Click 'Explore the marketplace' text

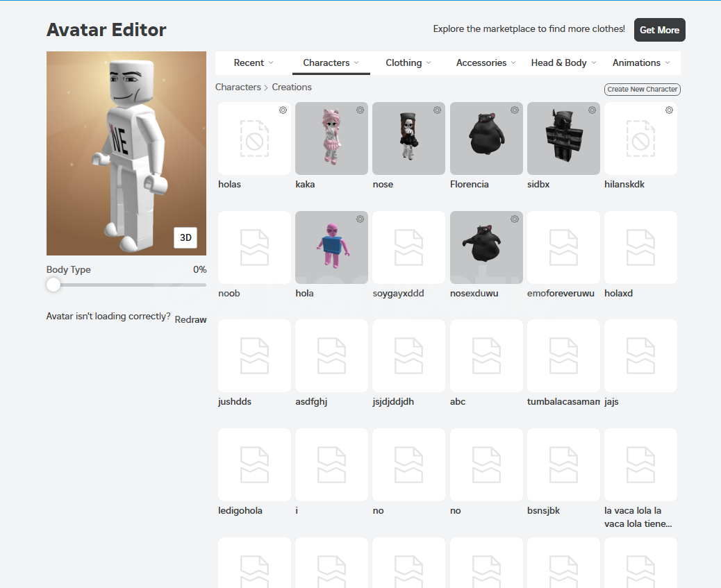click(529, 29)
